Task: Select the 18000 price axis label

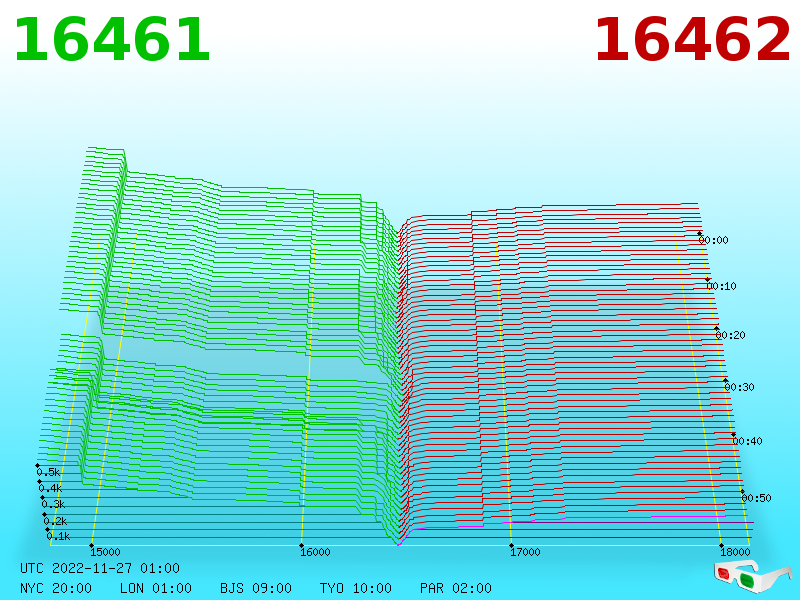Action: 735,552
